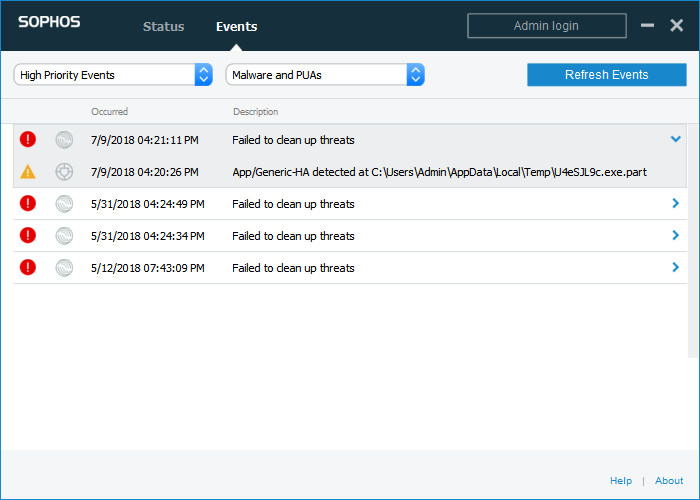Click the swirl icon on the 5/12/2018 07:43:09 PM row
700x500 pixels.
point(64,268)
